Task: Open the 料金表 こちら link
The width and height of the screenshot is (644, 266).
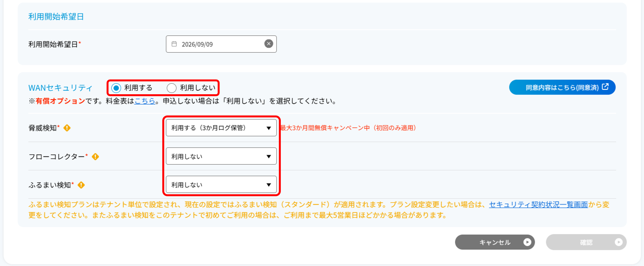Action: tap(145, 101)
